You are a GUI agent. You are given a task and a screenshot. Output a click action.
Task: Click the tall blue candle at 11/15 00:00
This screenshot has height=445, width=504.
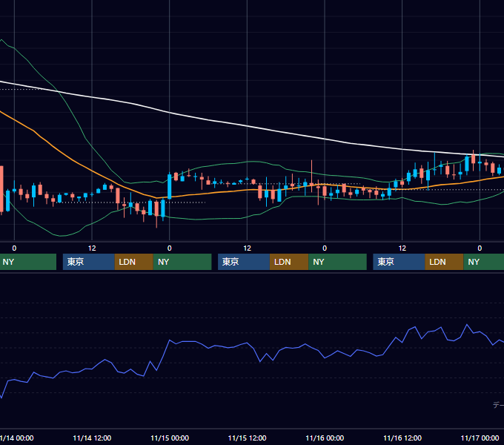[x=170, y=186]
